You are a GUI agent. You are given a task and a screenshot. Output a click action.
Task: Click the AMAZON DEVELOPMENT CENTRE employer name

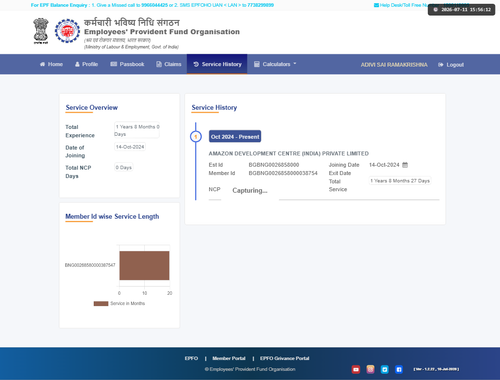[x=289, y=154]
